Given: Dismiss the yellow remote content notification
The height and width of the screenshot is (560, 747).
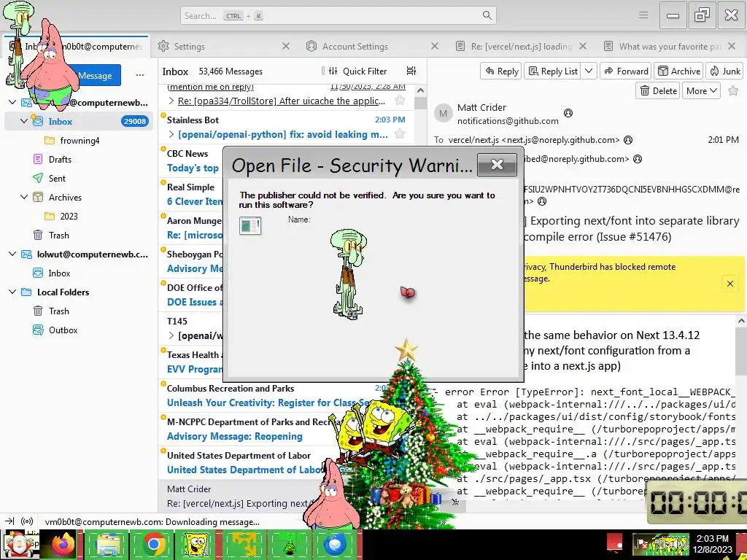Looking at the screenshot, I should tap(729, 284).
